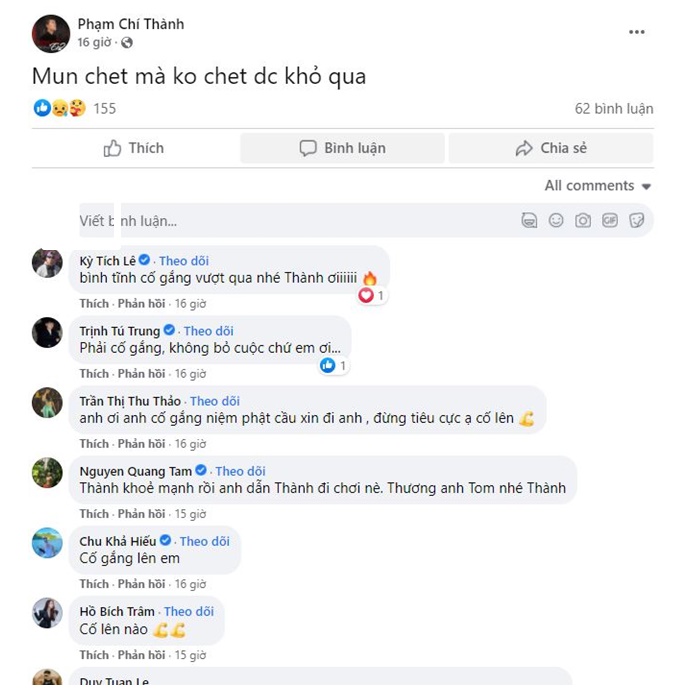Like the post with Thích button

(134, 148)
